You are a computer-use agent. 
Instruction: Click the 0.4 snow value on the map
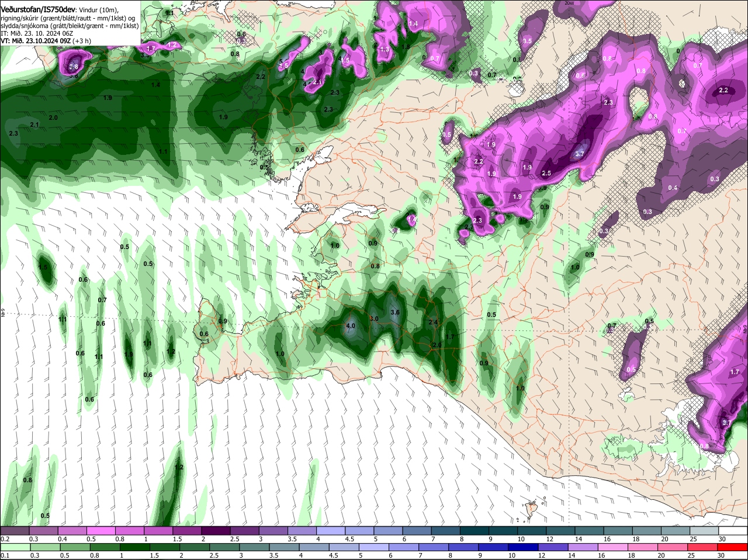click(x=673, y=188)
